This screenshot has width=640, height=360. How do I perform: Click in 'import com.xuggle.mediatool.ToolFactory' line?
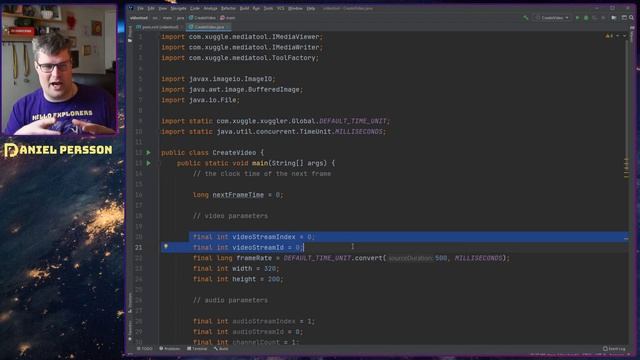(x=240, y=58)
